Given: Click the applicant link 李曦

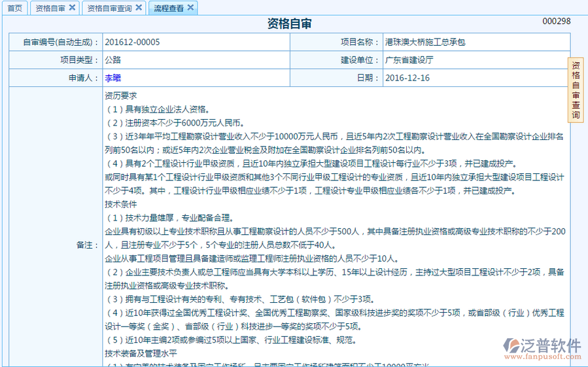Looking at the screenshot, I should 113,78.
